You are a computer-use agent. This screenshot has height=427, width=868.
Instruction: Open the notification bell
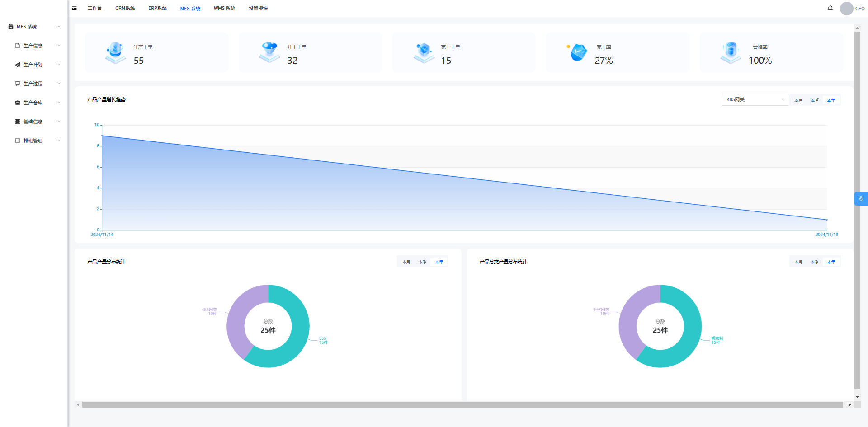click(x=830, y=8)
